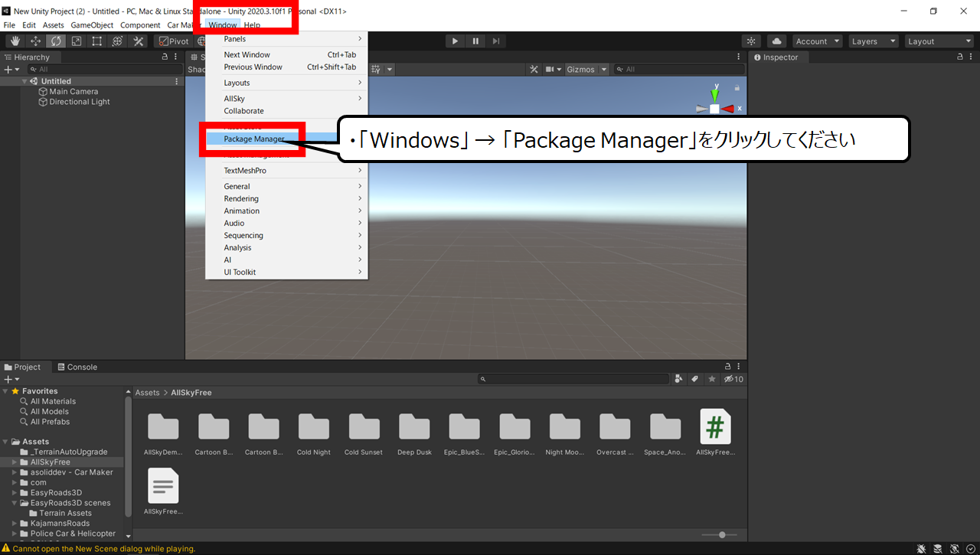Search by Type icon in Project
Screen dimensions: 980x555
coord(679,379)
